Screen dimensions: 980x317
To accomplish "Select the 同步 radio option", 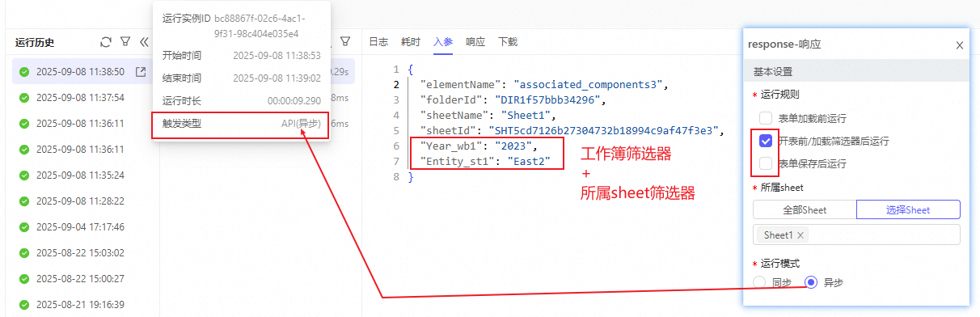I will 759,282.
